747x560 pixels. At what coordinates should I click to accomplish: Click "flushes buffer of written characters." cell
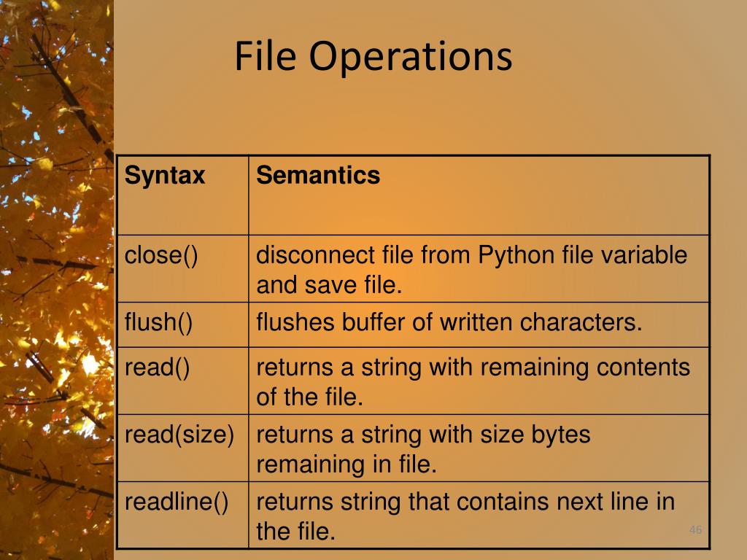click(479, 324)
